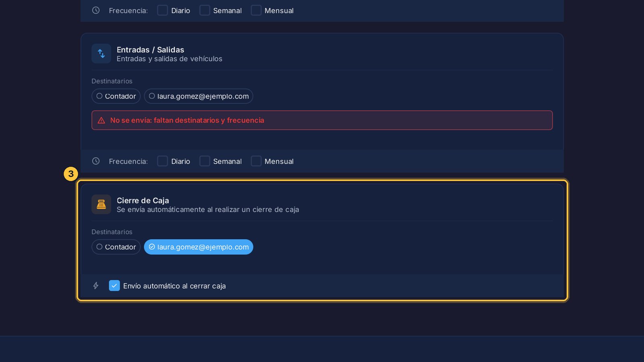This screenshot has height=362, width=644.
Task: Toggle Semanal in the frequency row above Entradas / Salidas
Action: (x=204, y=10)
